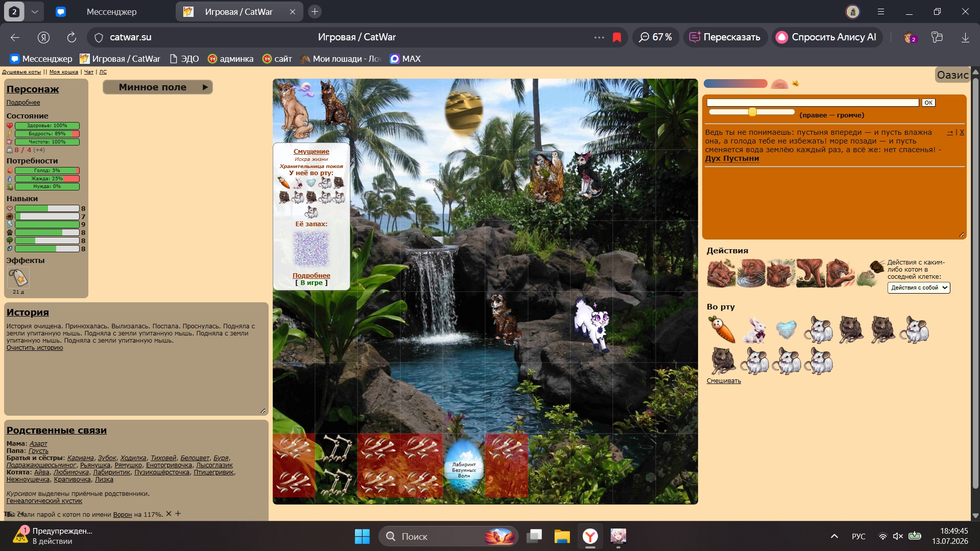The image size is (980, 551).
Task: Select the ice heart item in mouth
Action: pyautogui.click(x=786, y=329)
